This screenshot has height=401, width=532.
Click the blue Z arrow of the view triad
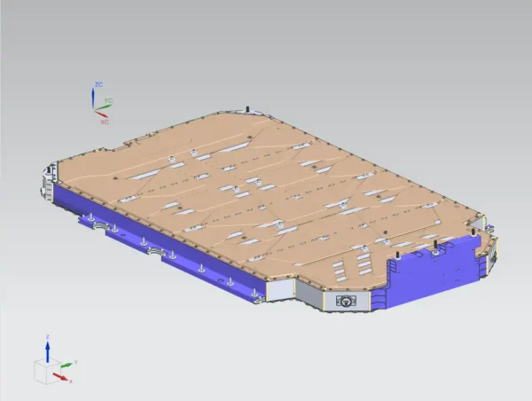(48, 352)
